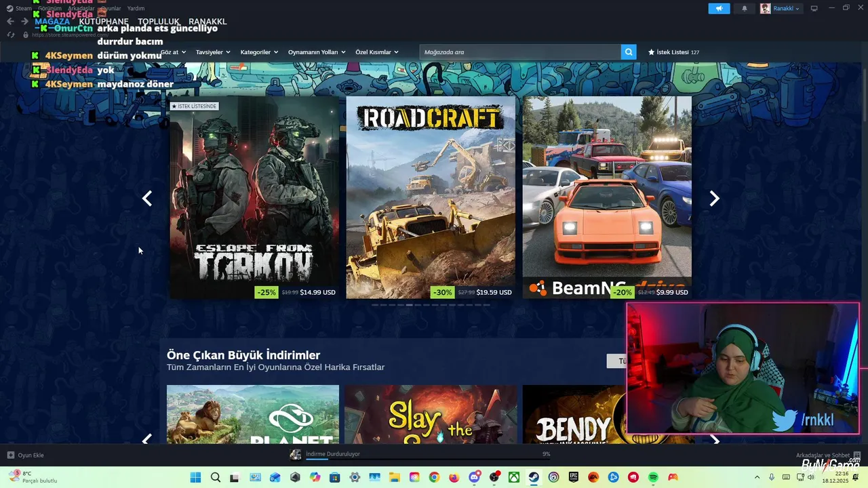
Task: Click the downloading game icon in bottom bar
Action: click(296, 454)
